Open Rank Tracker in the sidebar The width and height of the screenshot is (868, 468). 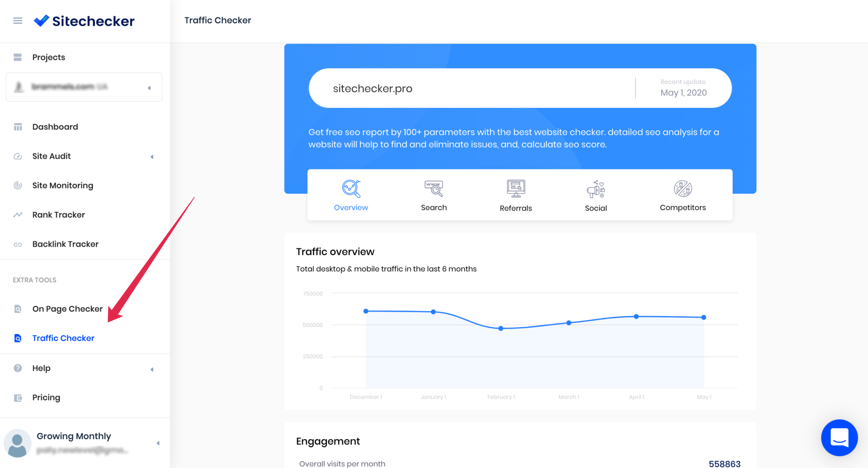[59, 215]
